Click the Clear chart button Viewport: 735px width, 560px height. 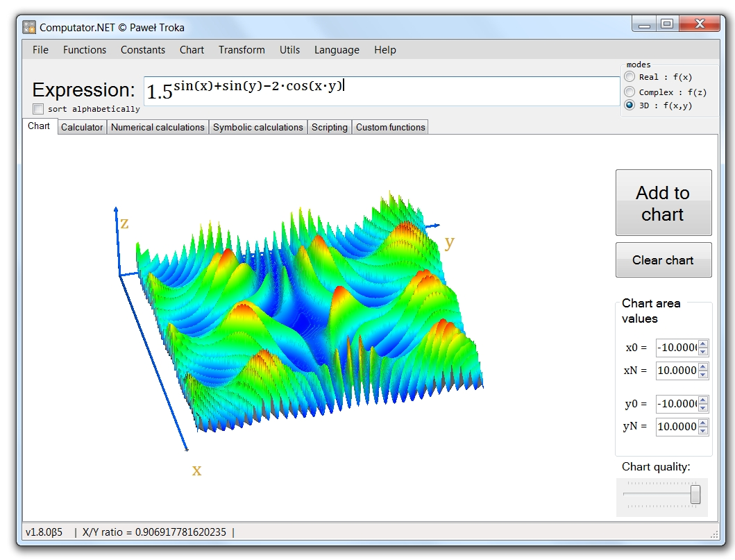(664, 260)
